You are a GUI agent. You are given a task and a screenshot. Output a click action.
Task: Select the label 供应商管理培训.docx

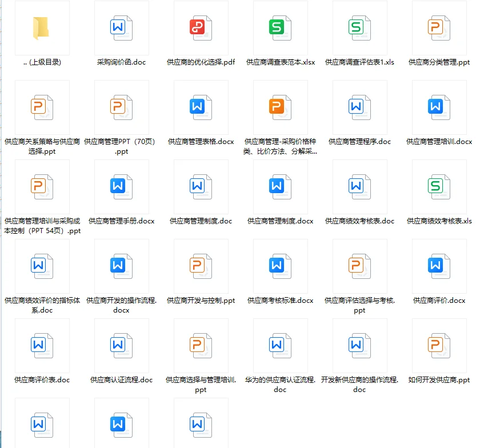[x=439, y=141]
